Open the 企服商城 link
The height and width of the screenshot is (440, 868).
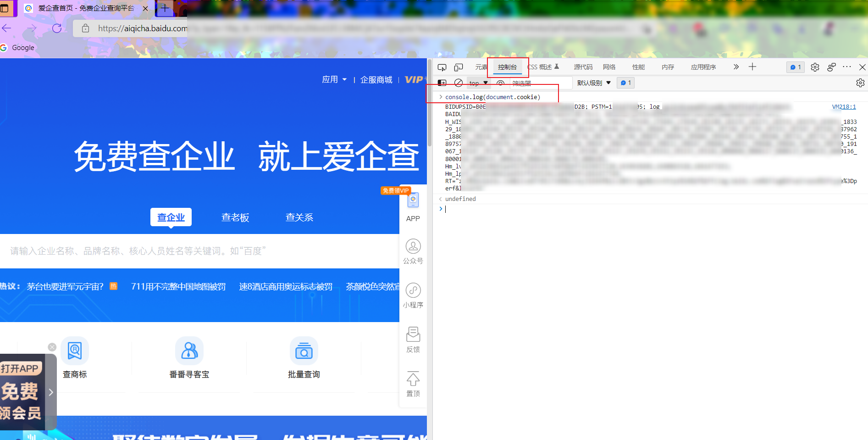pyautogui.click(x=376, y=80)
